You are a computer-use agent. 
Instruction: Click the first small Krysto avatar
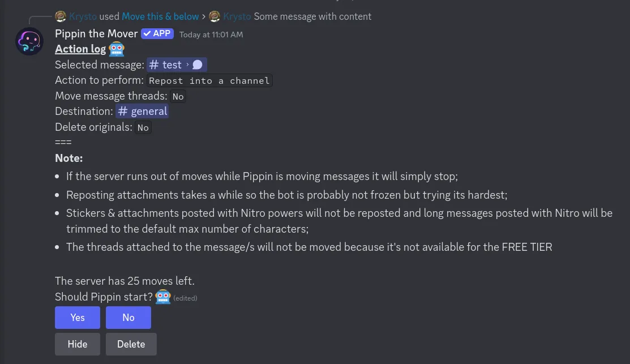click(61, 16)
